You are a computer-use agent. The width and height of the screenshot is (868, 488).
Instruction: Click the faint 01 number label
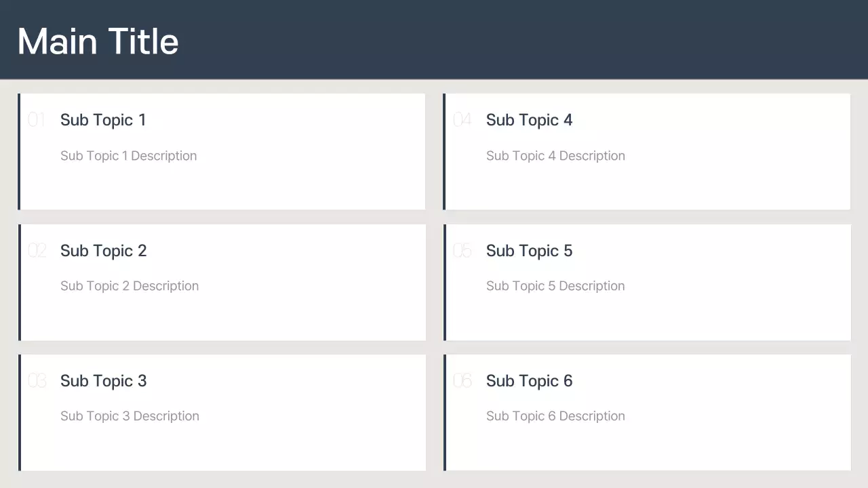[x=36, y=121]
